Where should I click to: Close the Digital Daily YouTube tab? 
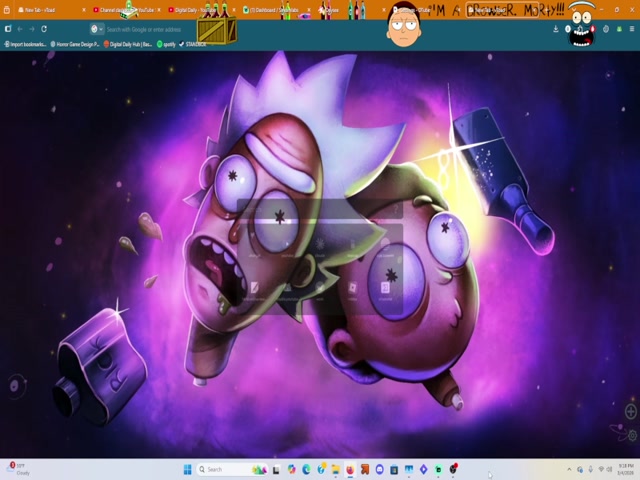coord(234,10)
